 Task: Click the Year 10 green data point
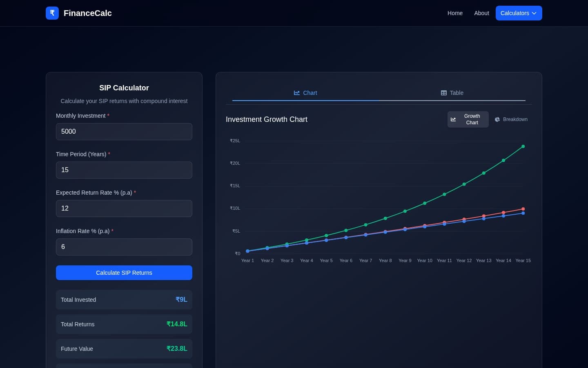(x=425, y=203)
